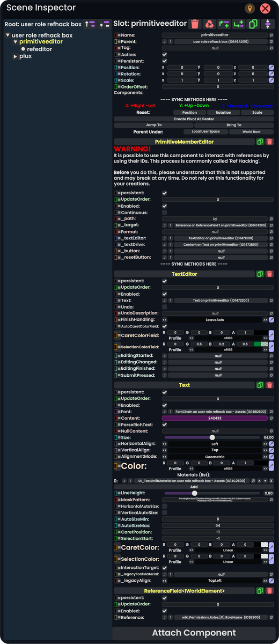Select the refeditor slot in the hierarchy
The image size is (279, 644).
tap(40, 49)
